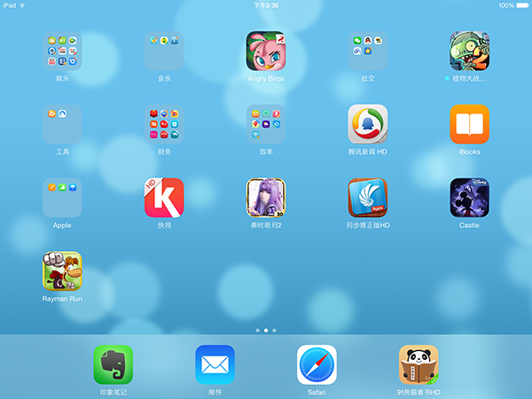The width and height of the screenshot is (532, 399).
Task: Tap the battery indicator in status bar
Action: pos(522,5)
